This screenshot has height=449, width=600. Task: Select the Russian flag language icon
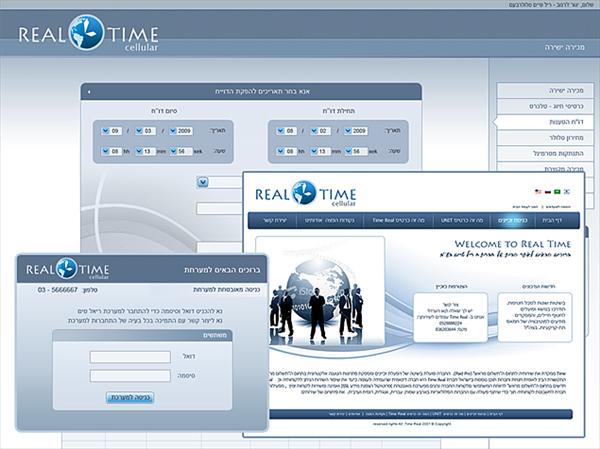pos(548,191)
